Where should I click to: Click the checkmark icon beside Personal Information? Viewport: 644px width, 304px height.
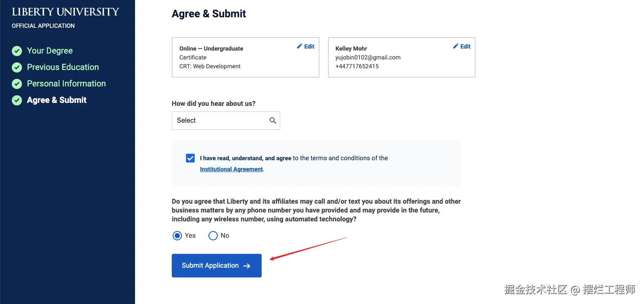[x=17, y=84]
